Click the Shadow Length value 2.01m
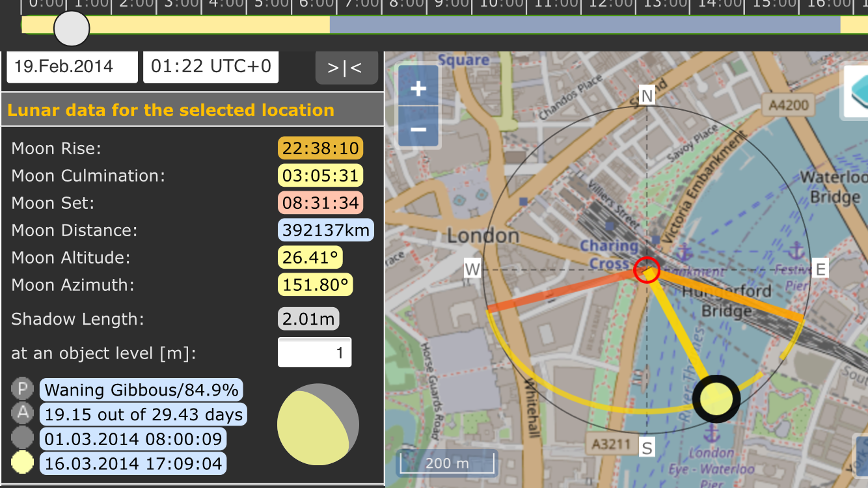Image resolution: width=868 pixels, height=488 pixels. 308,319
